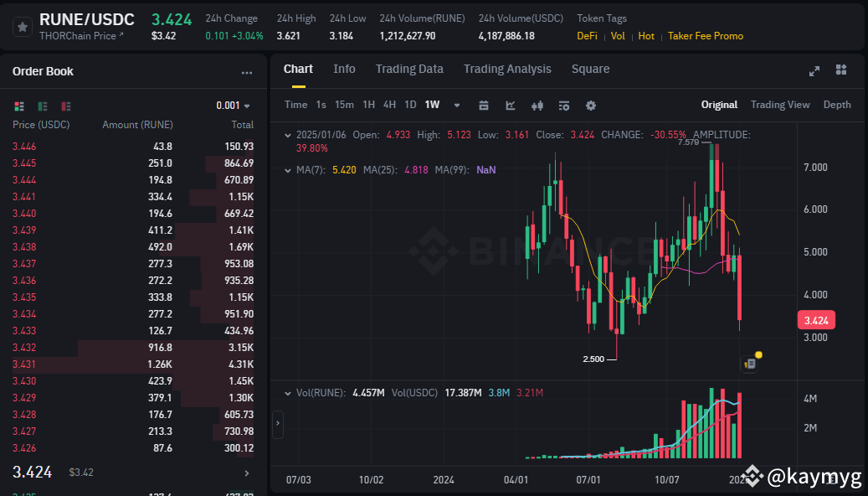Open the 0.001 price precision dropdown
The width and height of the screenshot is (868, 496).
coord(233,106)
